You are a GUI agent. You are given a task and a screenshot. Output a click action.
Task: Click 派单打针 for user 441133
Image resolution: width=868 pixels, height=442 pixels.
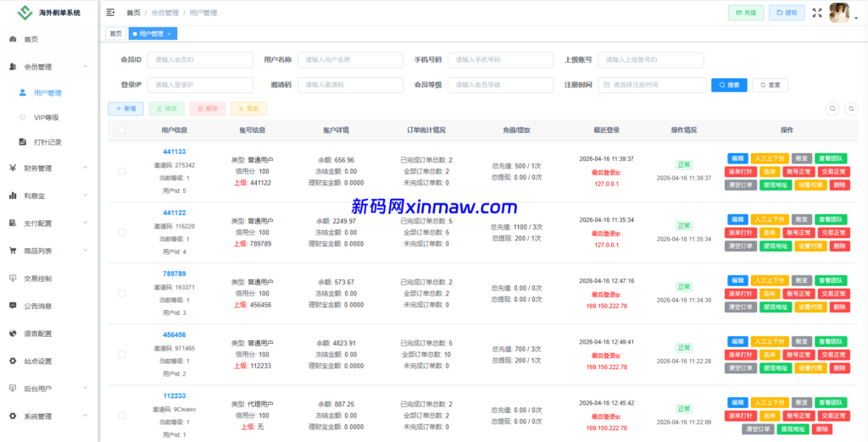(x=740, y=172)
